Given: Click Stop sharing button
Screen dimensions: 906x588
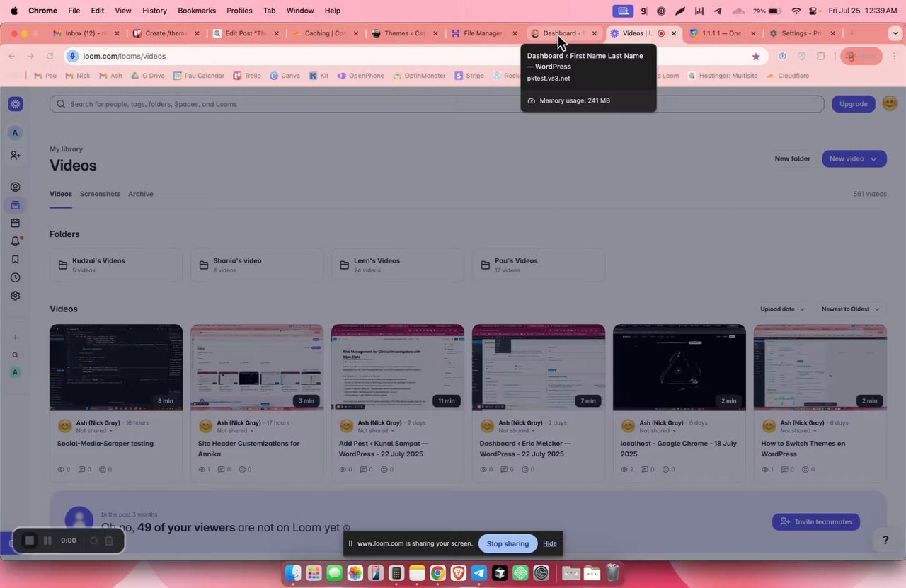Looking at the screenshot, I should tap(508, 543).
